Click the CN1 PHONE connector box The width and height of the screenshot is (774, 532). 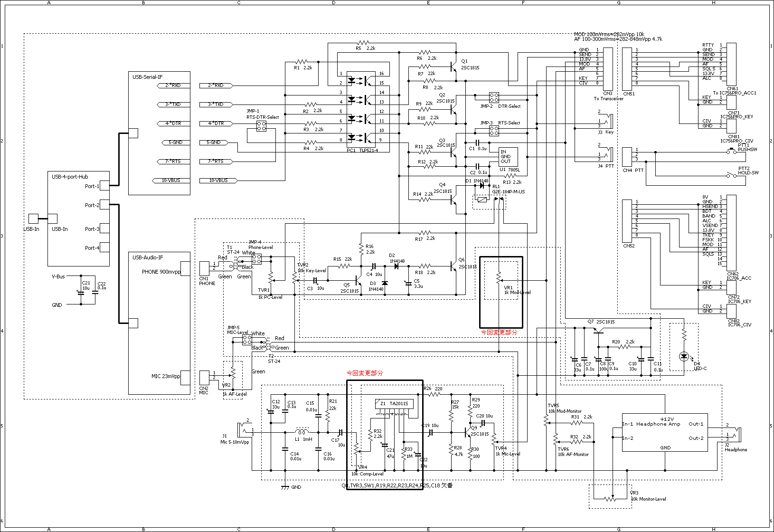click(x=204, y=268)
